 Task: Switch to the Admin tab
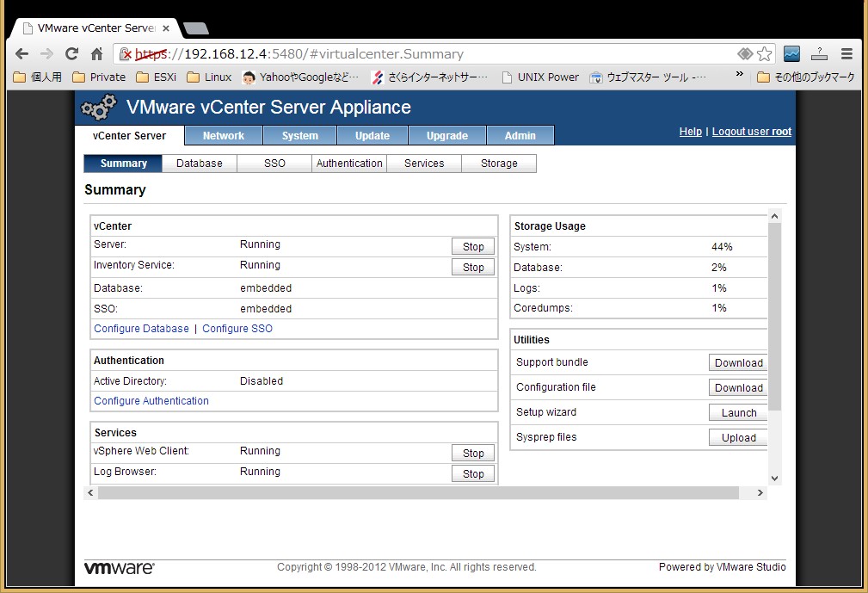tap(520, 136)
